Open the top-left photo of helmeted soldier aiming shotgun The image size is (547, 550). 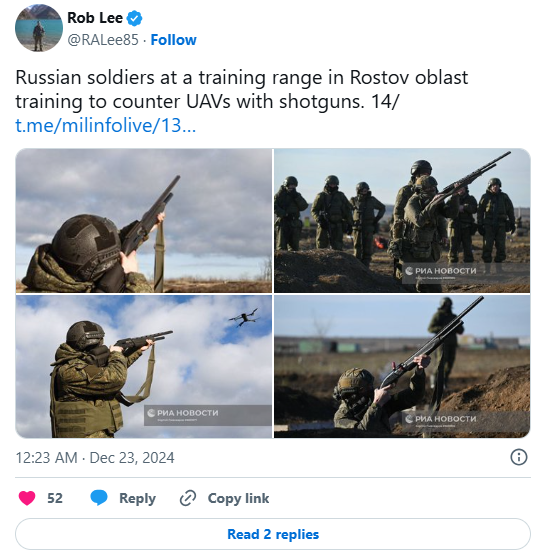pos(144,221)
